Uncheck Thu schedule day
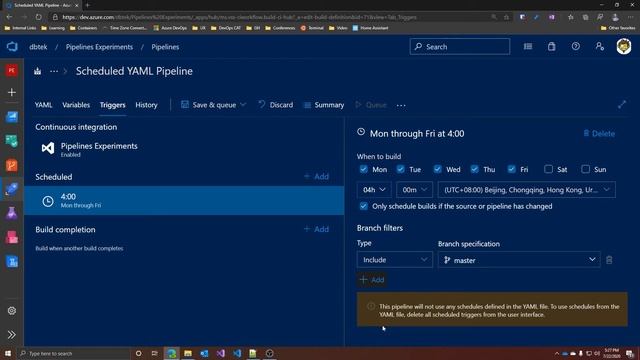The image size is (640, 360). (x=474, y=169)
